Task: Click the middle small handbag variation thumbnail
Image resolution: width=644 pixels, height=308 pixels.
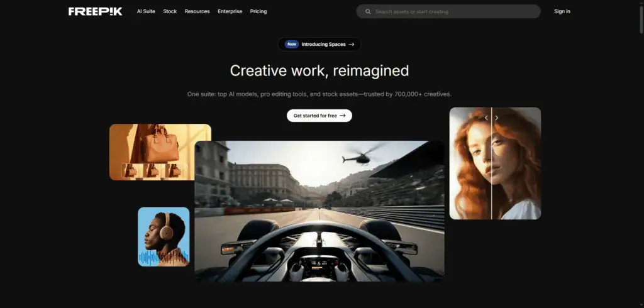Action: [151, 170]
